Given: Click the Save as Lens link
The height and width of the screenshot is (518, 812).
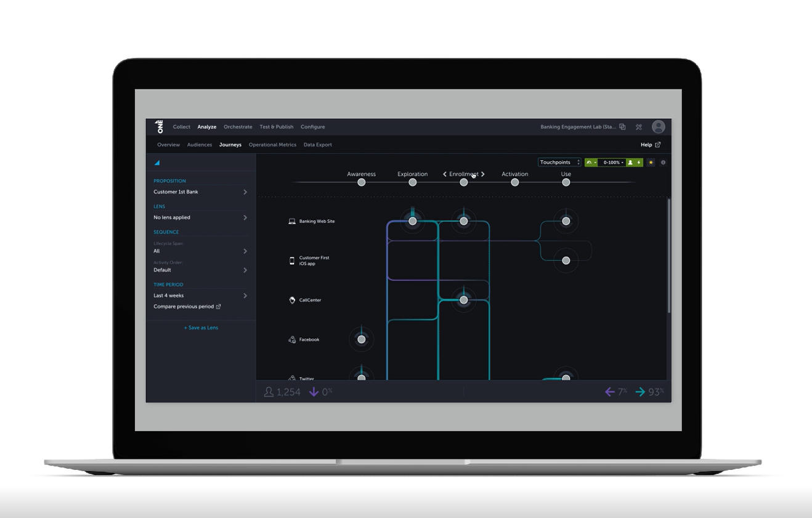Looking at the screenshot, I should click(201, 328).
